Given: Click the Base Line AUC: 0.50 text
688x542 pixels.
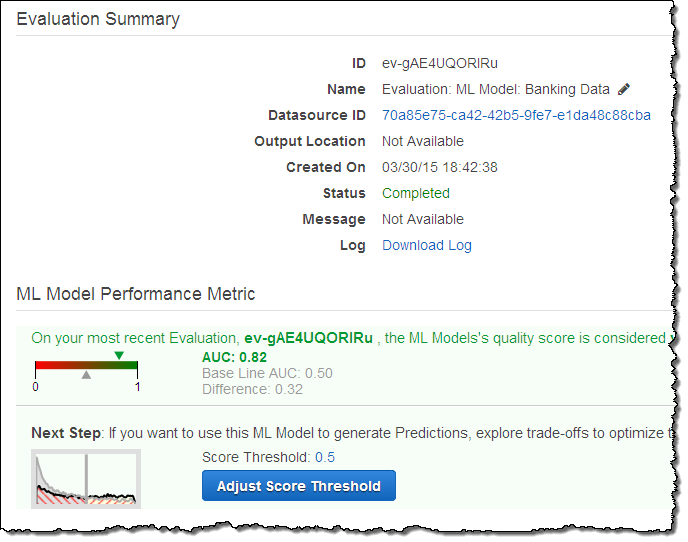Looking at the screenshot, I should (267, 373).
